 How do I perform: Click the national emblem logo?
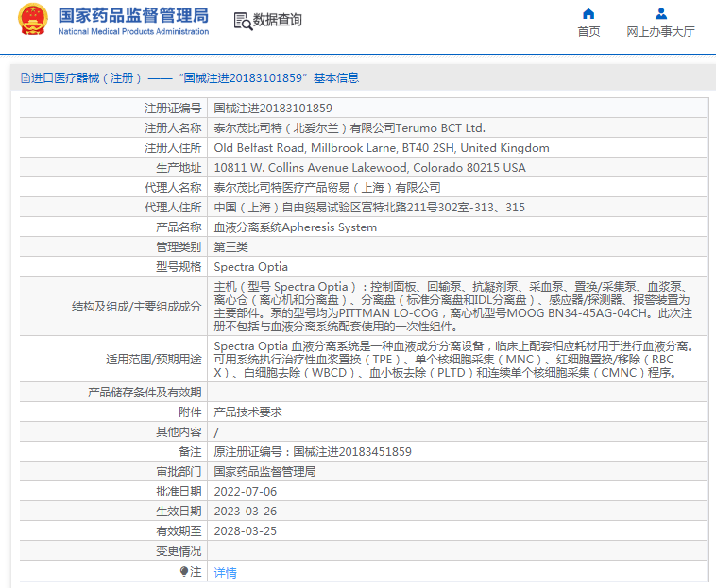point(33,20)
